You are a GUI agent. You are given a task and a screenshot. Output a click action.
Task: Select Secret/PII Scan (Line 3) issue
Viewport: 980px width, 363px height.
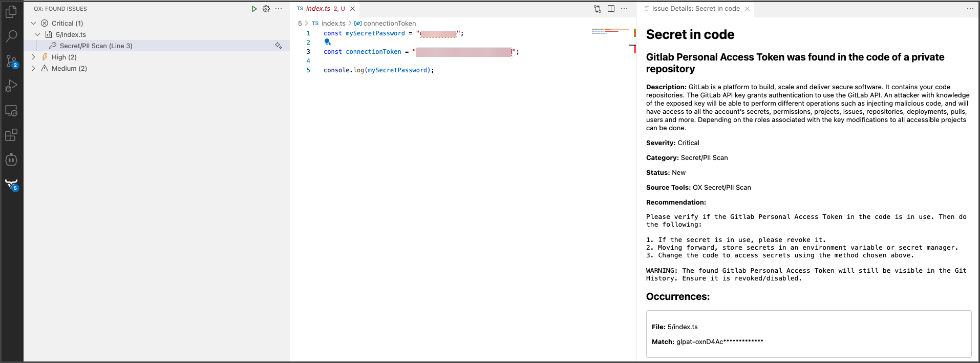(x=96, y=46)
